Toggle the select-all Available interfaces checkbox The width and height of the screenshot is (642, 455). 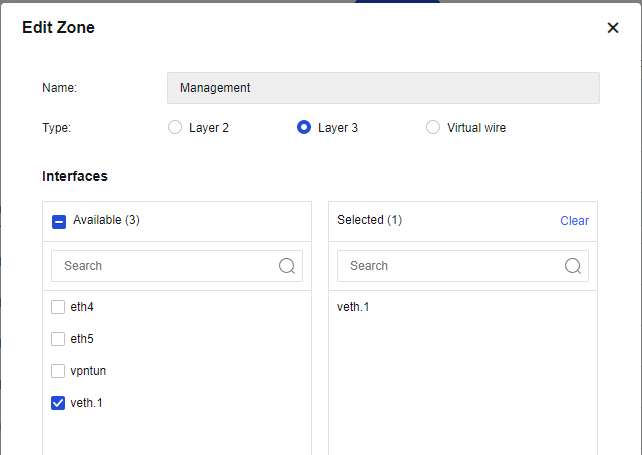coord(59,221)
